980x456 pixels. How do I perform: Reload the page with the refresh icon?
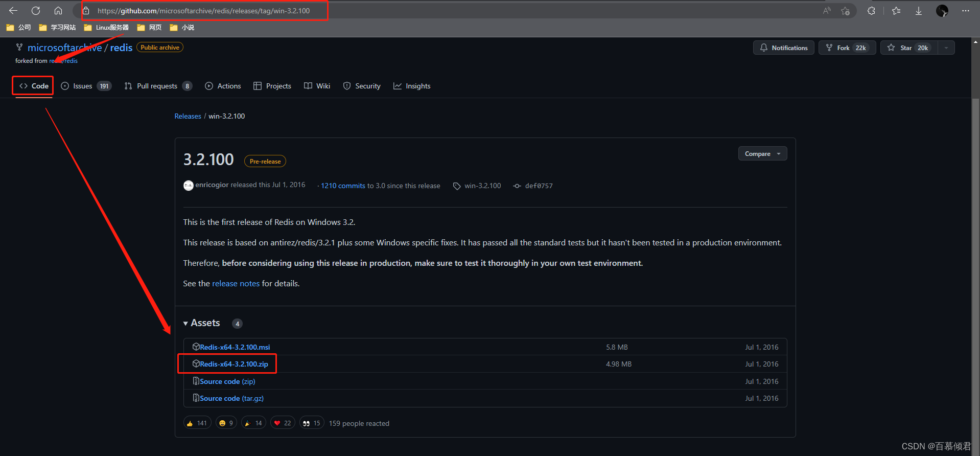pyautogui.click(x=36, y=10)
